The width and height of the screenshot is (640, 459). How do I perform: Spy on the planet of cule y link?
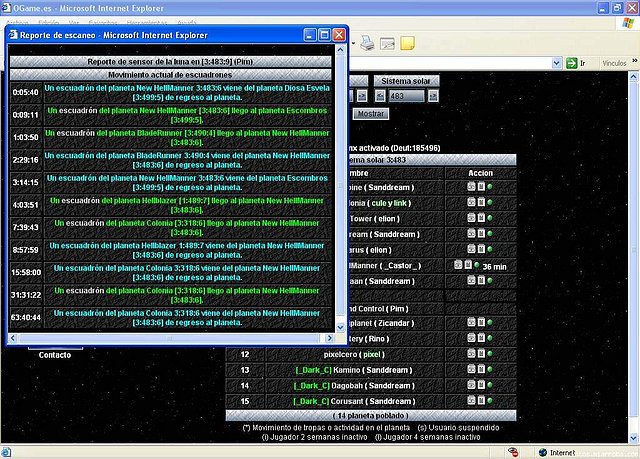coord(471,202)
